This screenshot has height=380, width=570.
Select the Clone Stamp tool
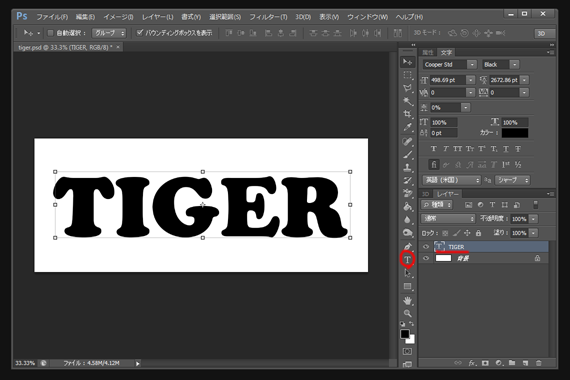[408, 168]
